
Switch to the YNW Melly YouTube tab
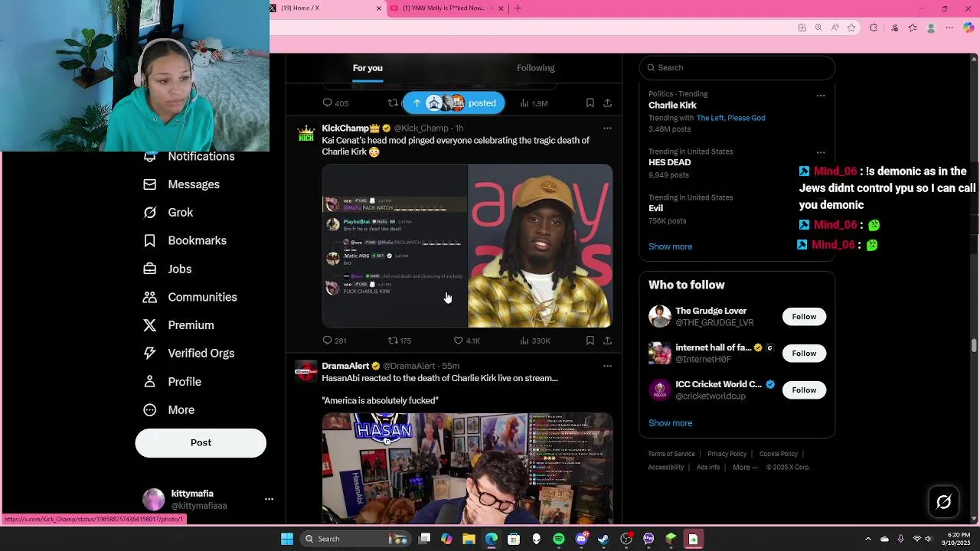[x=447, y=8]
